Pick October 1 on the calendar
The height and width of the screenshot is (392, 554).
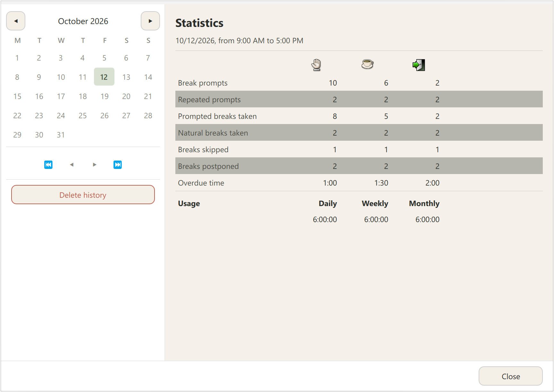coord(17,58)
